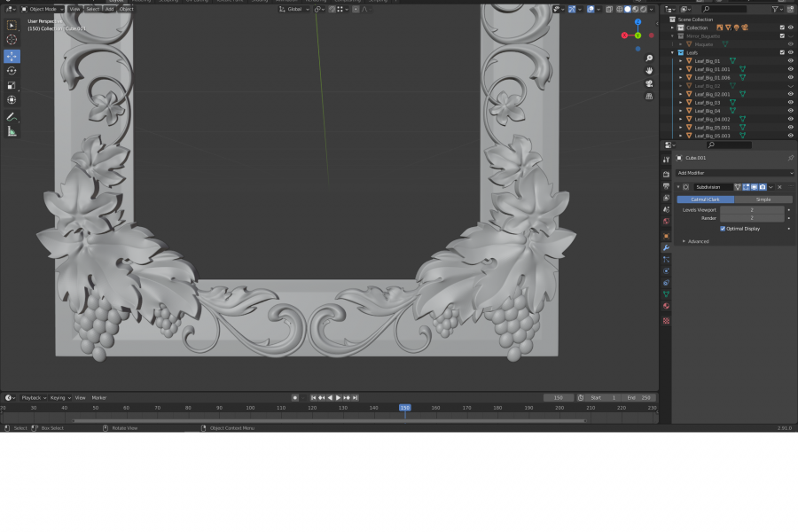Toggle subdivision modifier edit mode display

(x=746, y=187)
